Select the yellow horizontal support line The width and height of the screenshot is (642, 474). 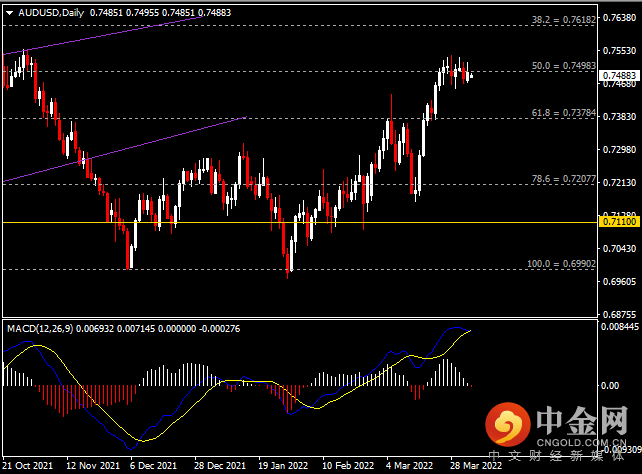pos(300,222)
